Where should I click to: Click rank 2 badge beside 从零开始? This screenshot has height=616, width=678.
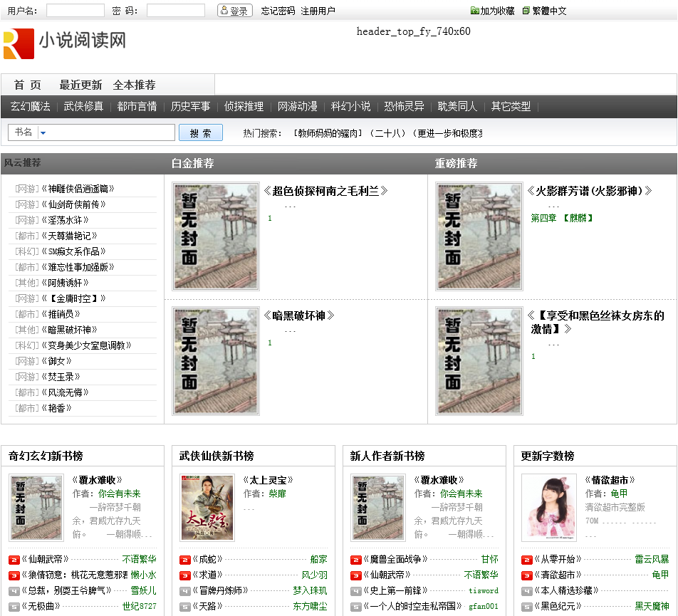[x=527, y=560]
